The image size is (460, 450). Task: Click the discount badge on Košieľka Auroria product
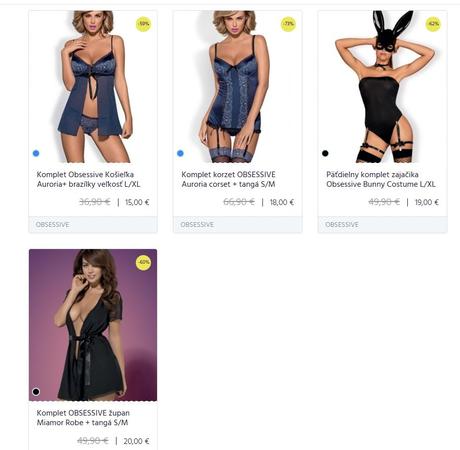[144, 24]
